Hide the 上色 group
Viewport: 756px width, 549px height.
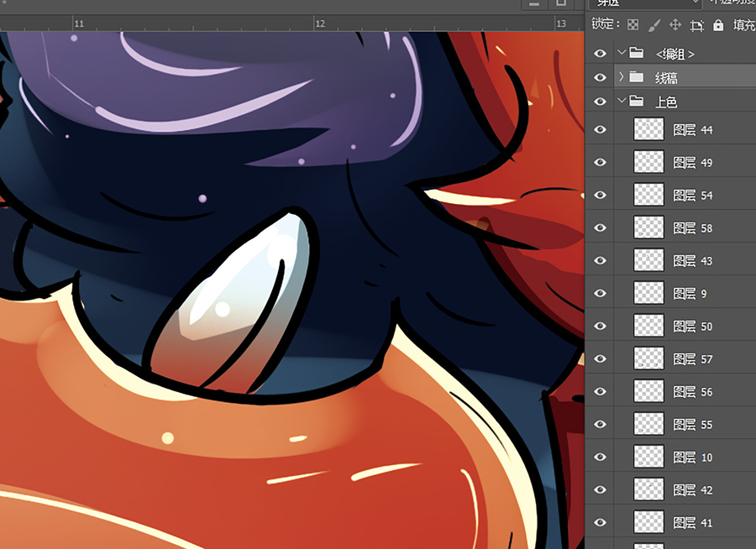click(600, 102)
